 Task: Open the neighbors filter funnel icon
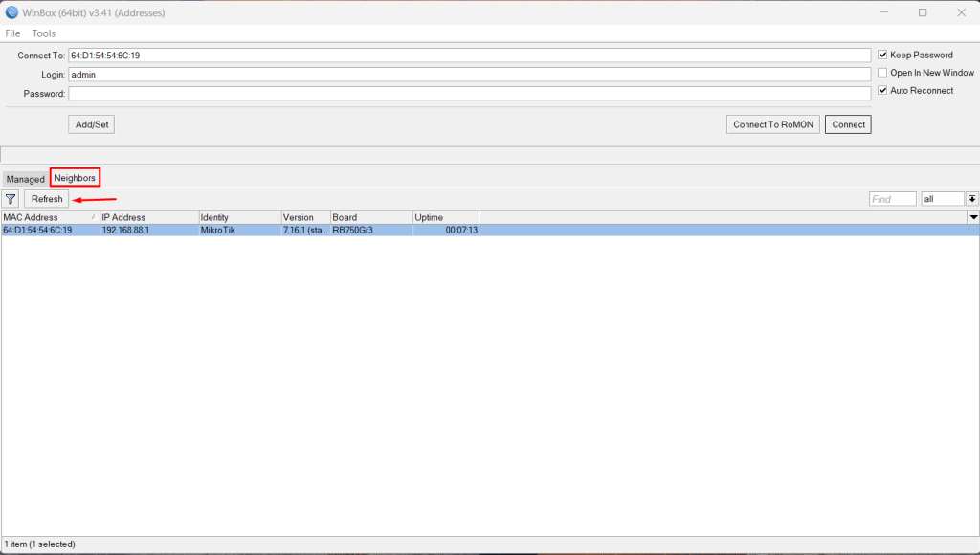tap(11, 199)
